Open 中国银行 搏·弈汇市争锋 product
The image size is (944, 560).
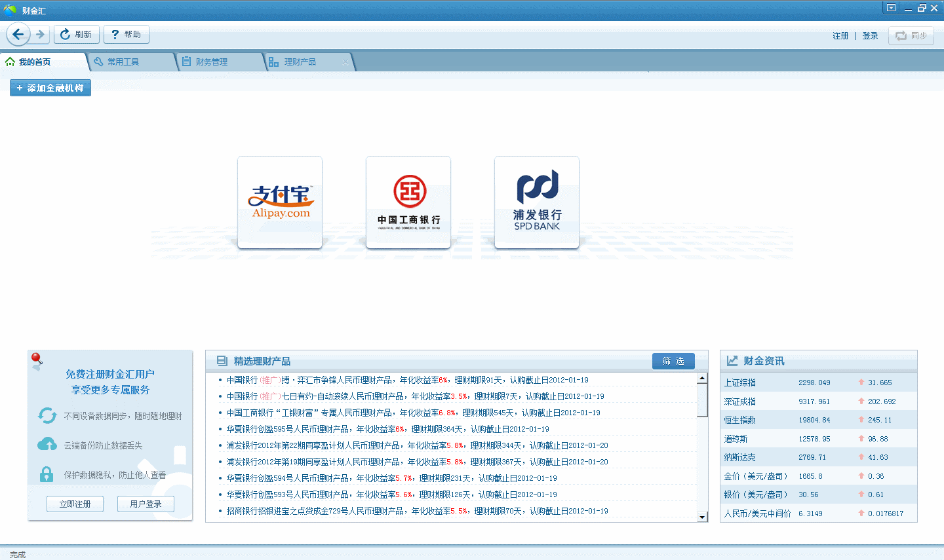point(407,380)
